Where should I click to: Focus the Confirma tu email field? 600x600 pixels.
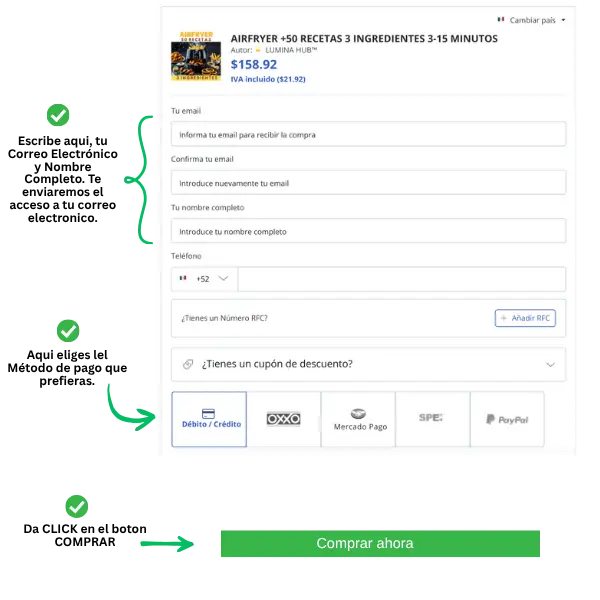[x=368, y=183]
